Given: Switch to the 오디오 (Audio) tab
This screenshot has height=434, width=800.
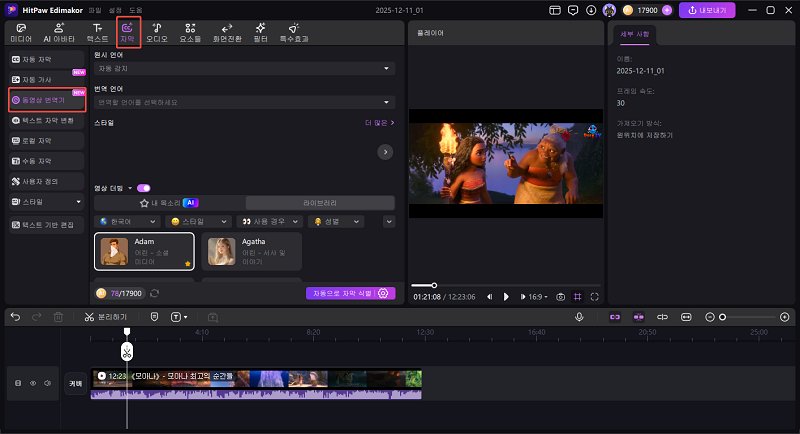Looking at the screenshot, I should pos(157,33).
